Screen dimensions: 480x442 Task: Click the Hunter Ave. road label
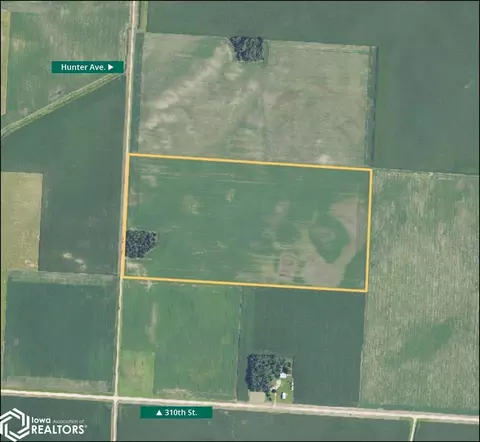pos(87,67)
